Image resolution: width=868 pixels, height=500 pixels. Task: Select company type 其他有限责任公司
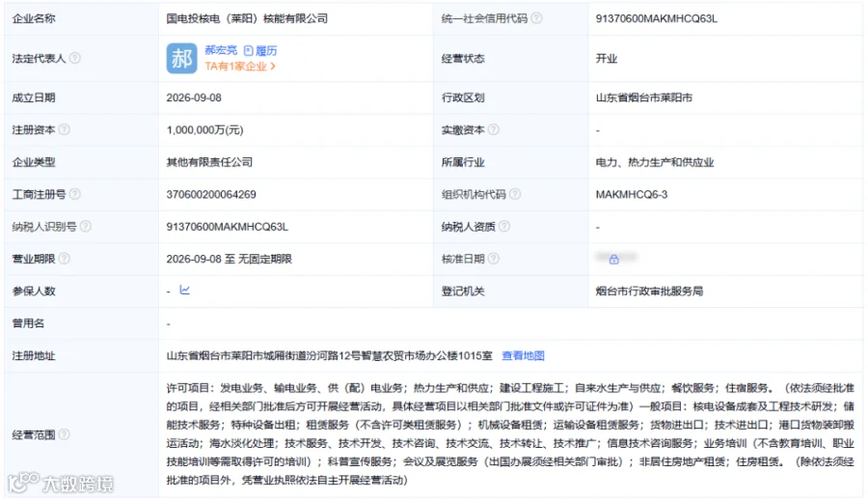209,162
